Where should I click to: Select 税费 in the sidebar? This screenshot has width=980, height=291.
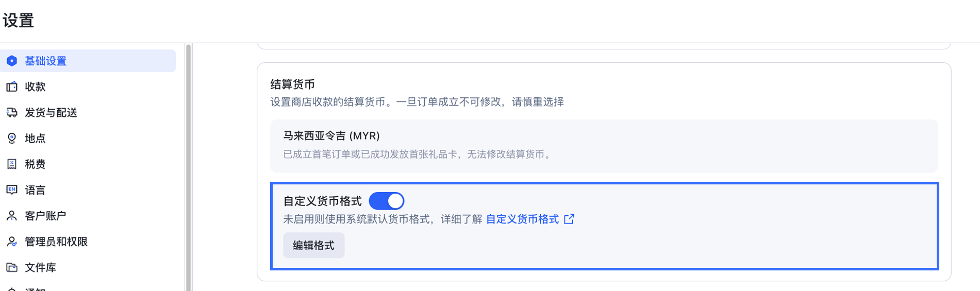pos(36,164)
